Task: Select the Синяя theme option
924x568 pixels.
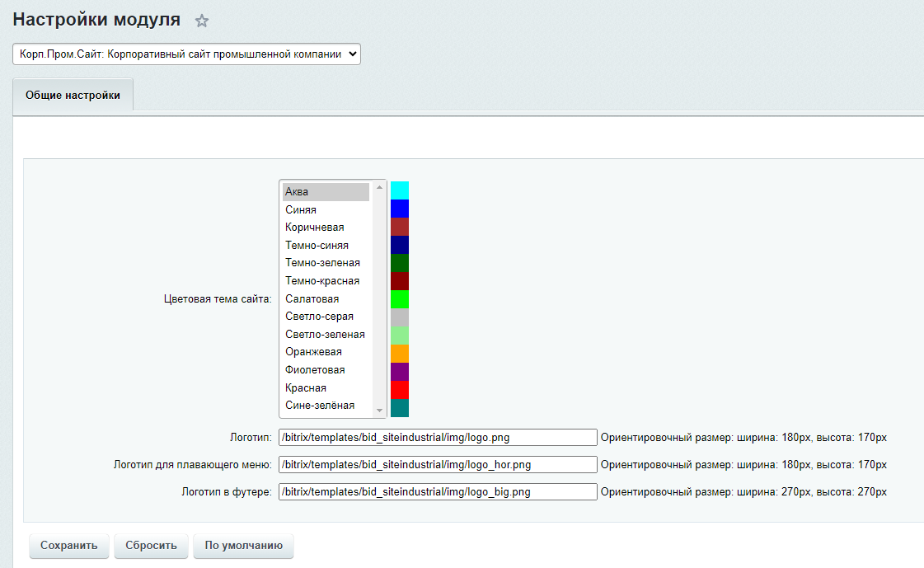Action: (x=326, y=210)
